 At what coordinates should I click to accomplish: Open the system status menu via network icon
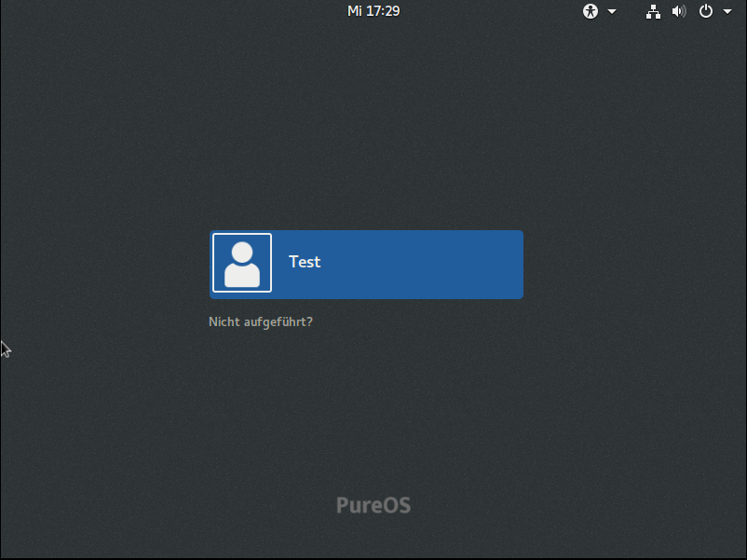(653, 11)
